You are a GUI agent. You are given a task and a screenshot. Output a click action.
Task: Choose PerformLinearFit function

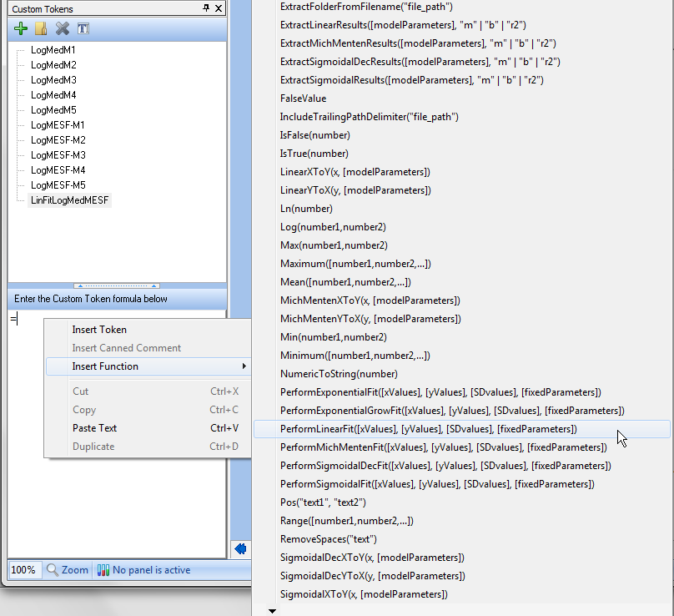point(462,429)
